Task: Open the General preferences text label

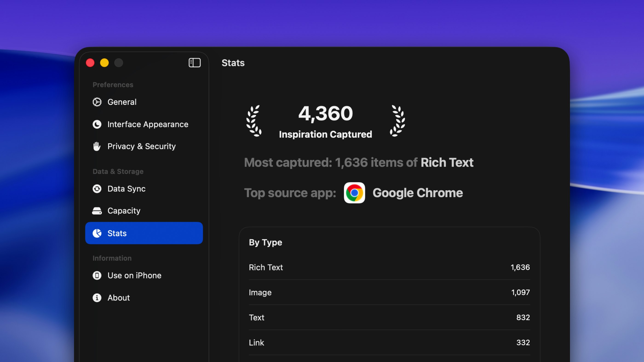Action: click(122, 102)
